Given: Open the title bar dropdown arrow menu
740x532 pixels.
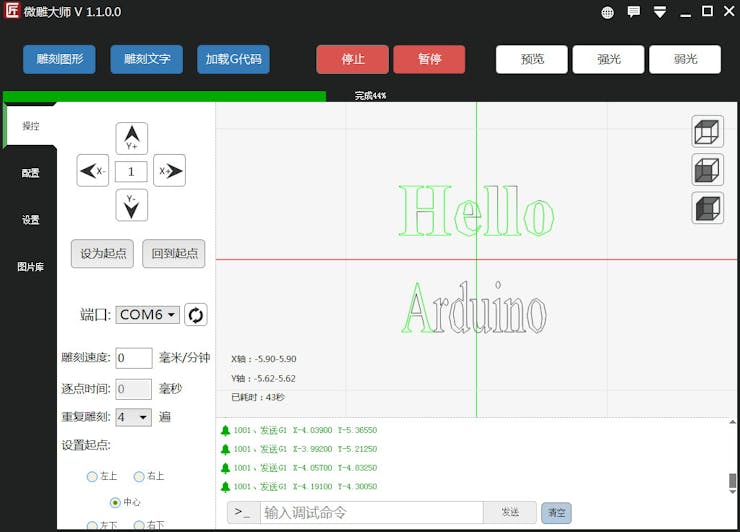Looking at the screenshot, I should 660,12.
